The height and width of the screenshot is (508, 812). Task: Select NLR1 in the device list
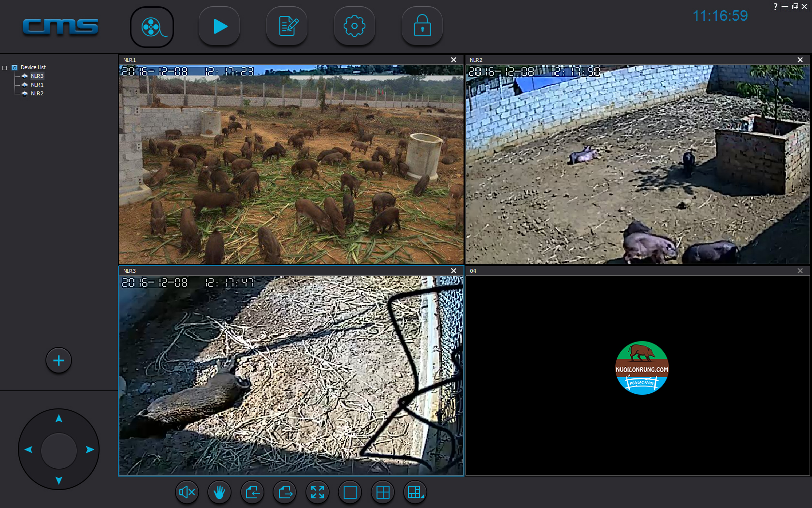(x=37, y=85)
